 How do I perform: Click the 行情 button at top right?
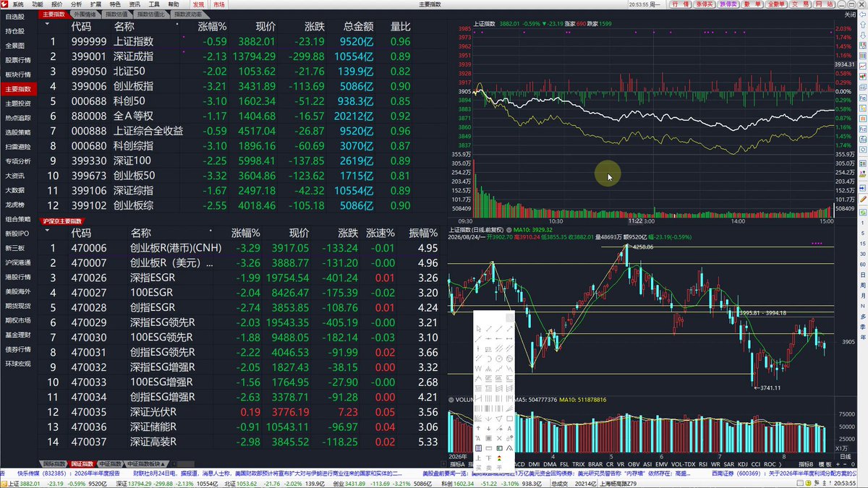pyautogui.click(x=681, y=4)
